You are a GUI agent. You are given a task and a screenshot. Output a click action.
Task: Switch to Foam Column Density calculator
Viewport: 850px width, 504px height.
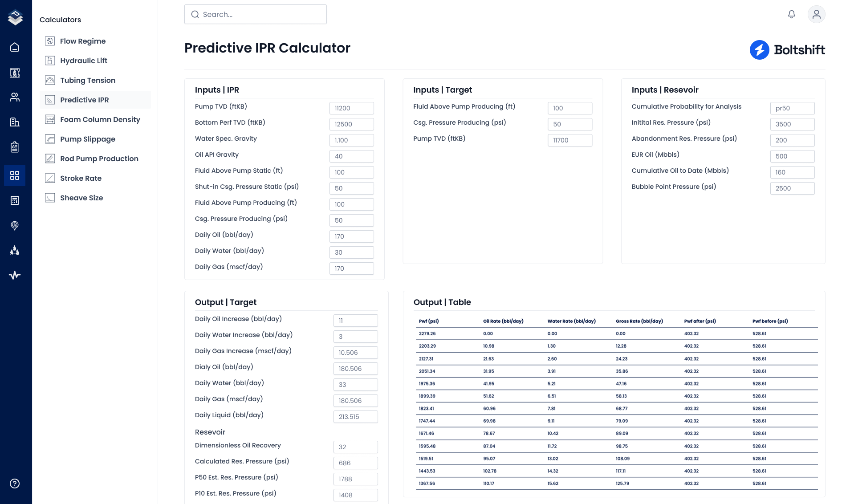[x=100, y=119]
